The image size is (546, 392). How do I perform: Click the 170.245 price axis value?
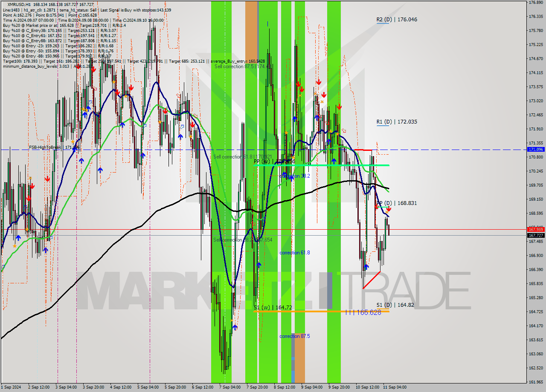(x=535, y=171)
